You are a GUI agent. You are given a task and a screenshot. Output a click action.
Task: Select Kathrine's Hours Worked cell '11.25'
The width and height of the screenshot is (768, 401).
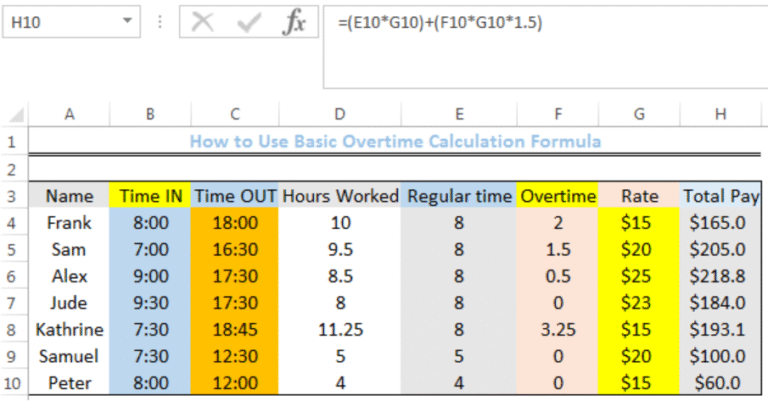point(339,330)
